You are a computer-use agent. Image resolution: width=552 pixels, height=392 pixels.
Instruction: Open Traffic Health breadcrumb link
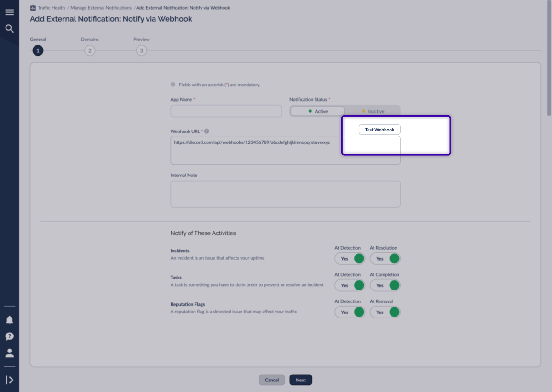coord(52,8)
